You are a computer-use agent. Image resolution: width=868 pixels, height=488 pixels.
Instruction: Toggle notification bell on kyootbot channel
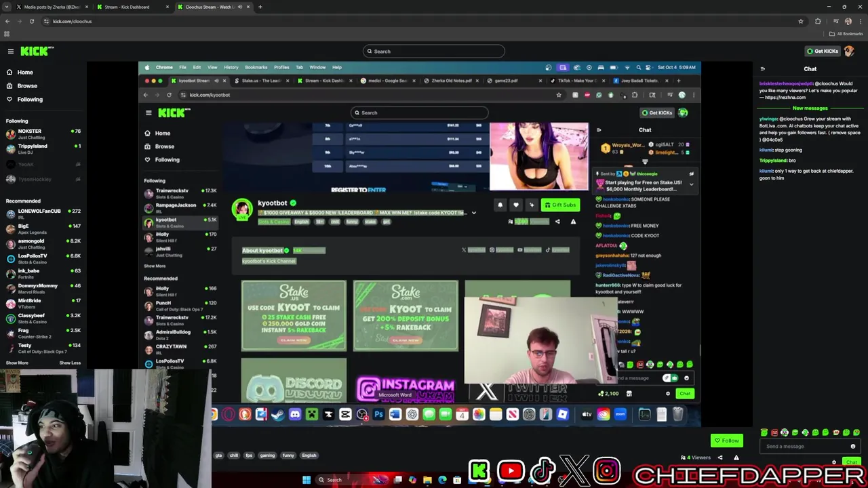tap(500, 205)
